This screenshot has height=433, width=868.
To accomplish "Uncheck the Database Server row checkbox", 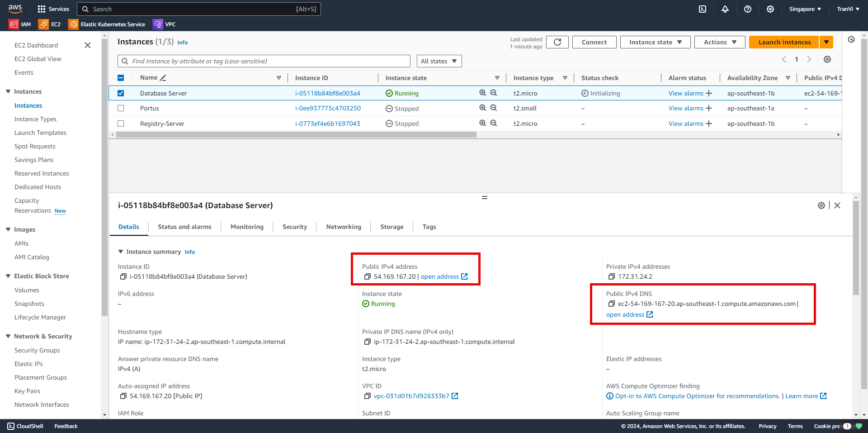I will [x=121, y=93].
